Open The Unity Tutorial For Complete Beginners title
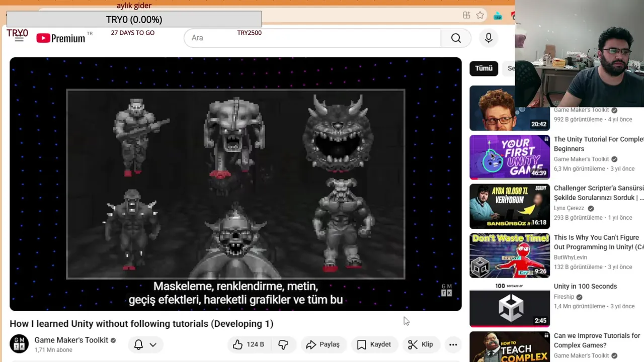 pyautogui.click(x=599, y=144)
